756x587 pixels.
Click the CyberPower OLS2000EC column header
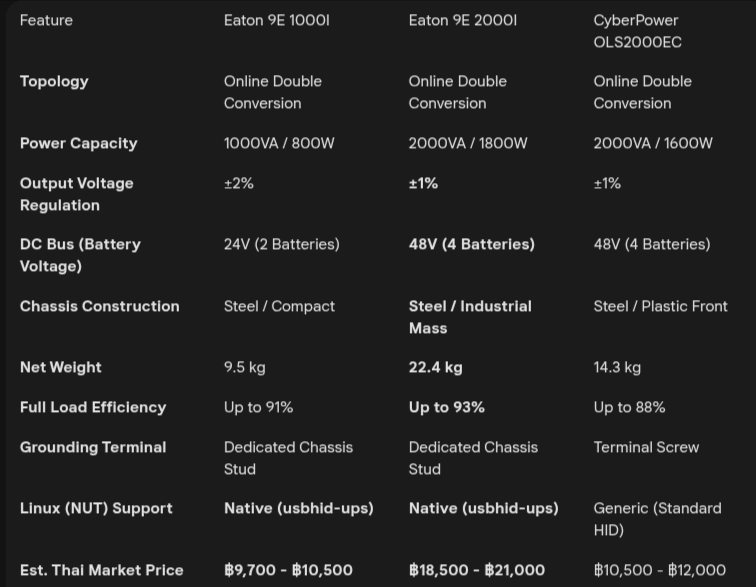click(x=636, y=31)
